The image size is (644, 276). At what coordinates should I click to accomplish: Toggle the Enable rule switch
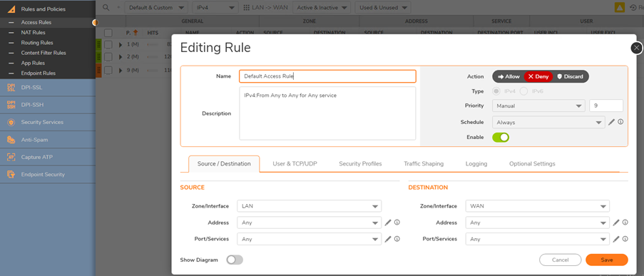click(x=501, y=137)
